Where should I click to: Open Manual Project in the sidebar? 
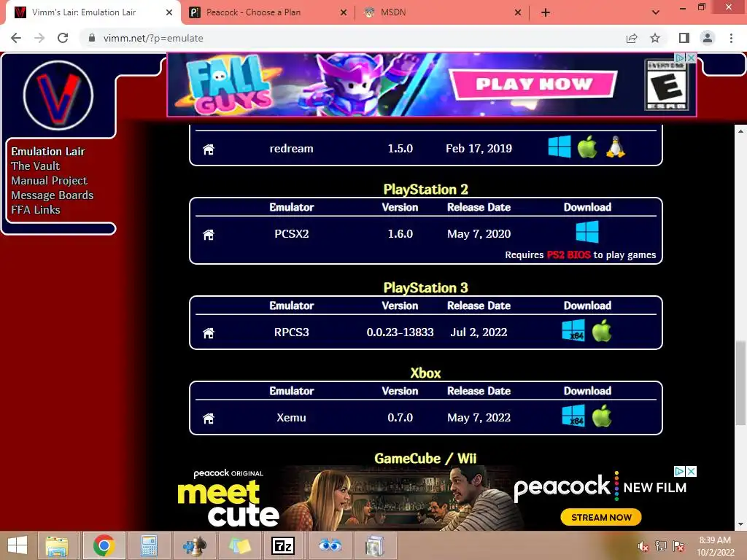(x=49, y=181)
